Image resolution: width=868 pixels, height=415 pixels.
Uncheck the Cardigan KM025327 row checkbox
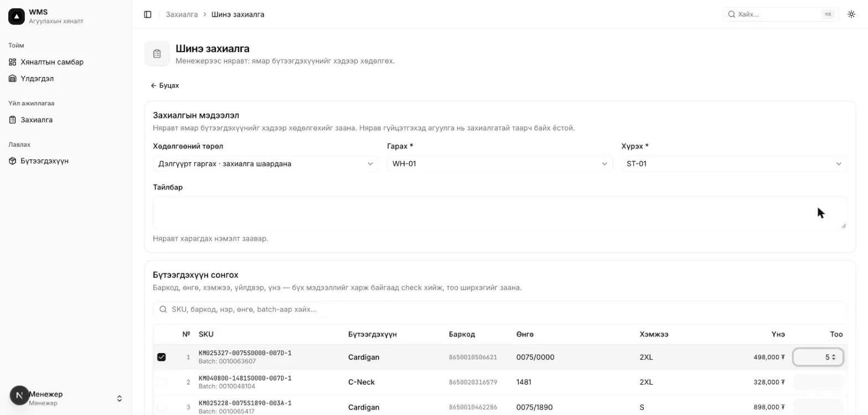(161, 357)
